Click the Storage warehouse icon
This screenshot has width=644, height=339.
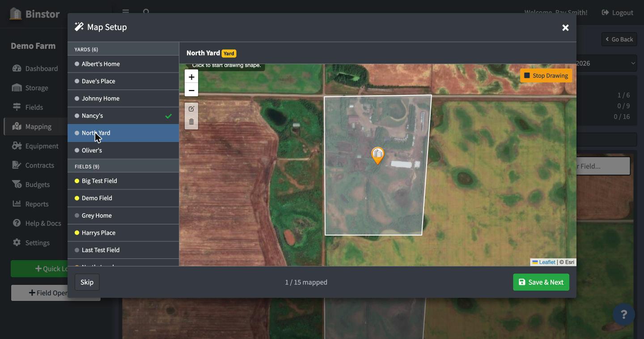point(17,88)
